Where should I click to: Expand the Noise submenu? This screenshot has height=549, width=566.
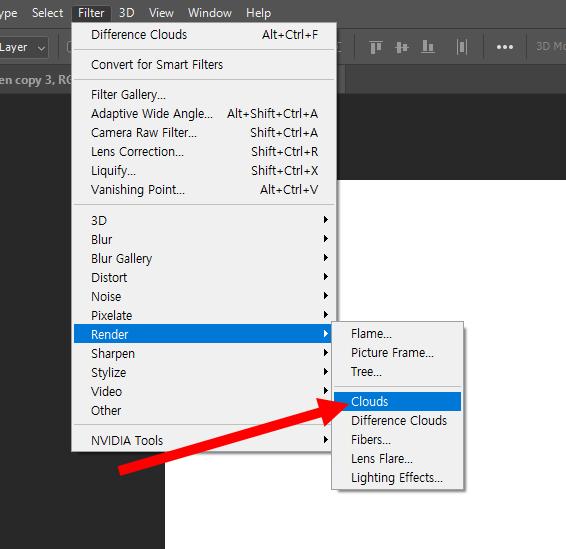204,296
